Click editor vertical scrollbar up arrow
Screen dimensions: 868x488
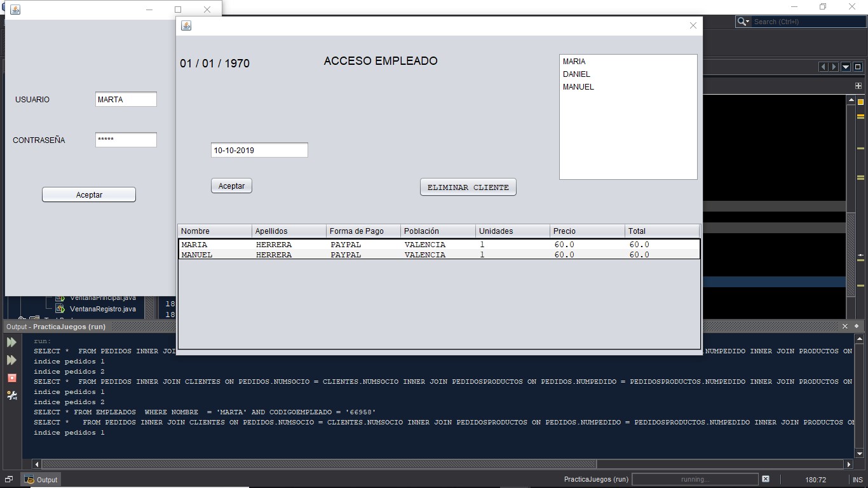click(x=851, y=100)
